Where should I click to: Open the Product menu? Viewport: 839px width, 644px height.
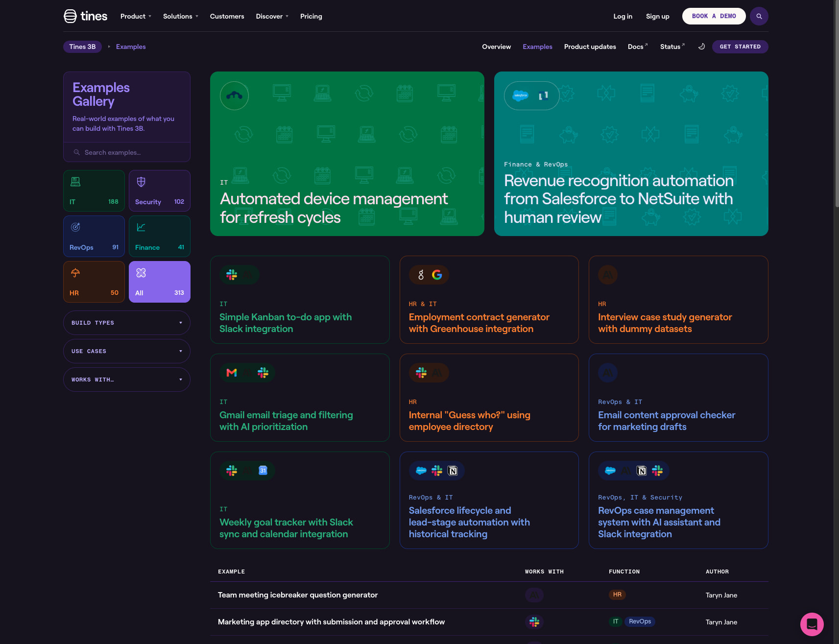coord(136,16)
